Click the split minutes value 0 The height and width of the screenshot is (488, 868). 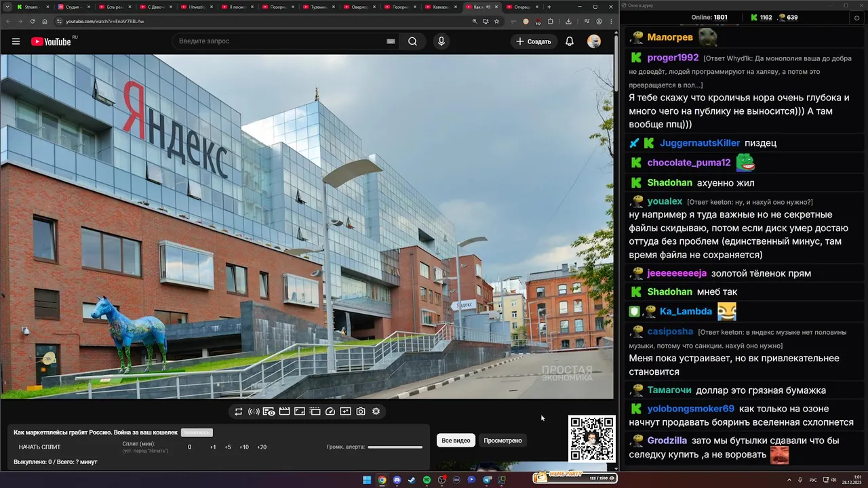[x=189, y=447]
